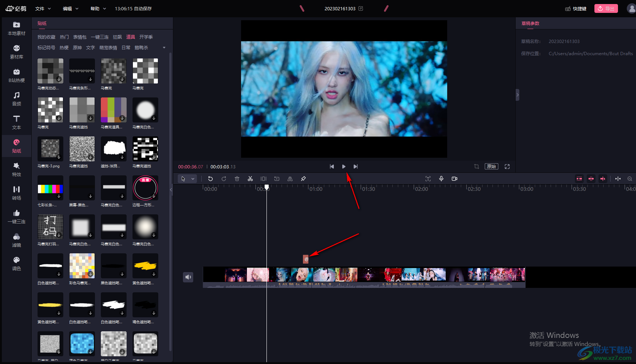Click the zoom out timeline icon
Image resolution: width=636 pixels, height=364 pixels.
point(630,179)
